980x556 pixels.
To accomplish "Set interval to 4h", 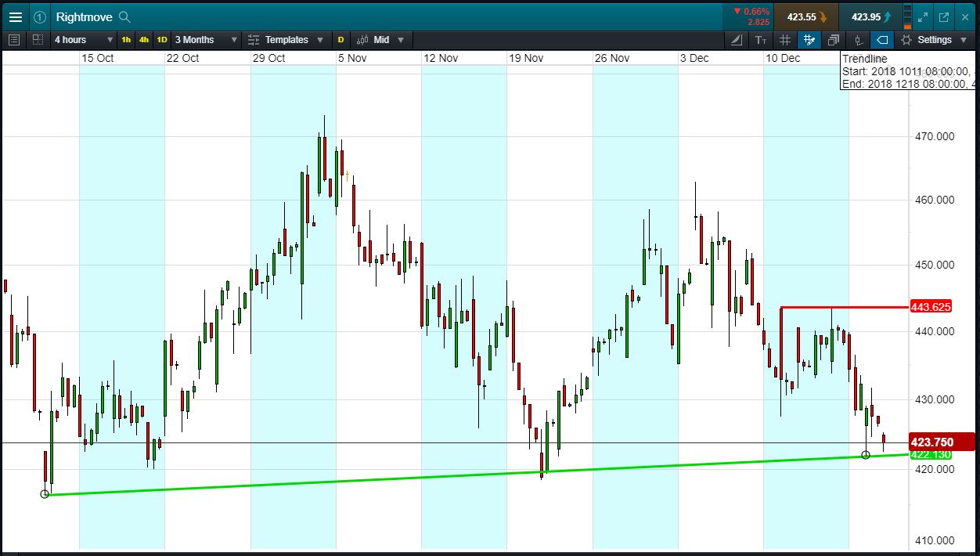I will (x=144, y=40).
